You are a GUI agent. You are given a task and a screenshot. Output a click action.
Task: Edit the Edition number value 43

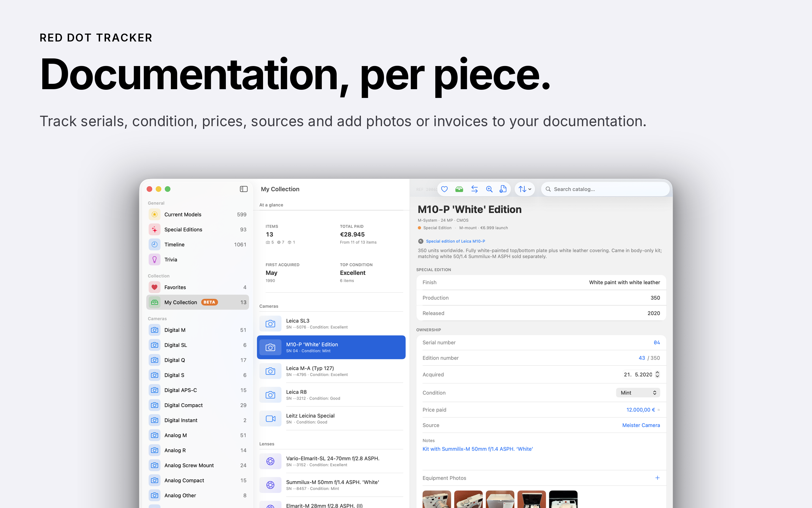641,358
